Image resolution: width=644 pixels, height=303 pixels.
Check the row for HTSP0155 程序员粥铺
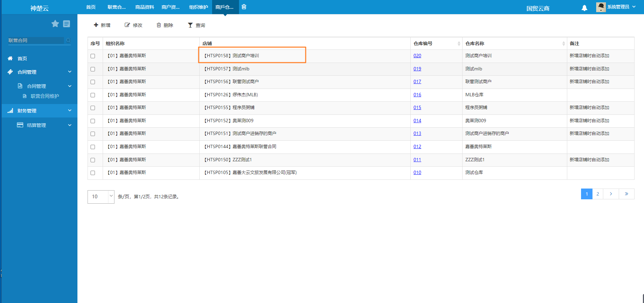click(x=93, y=108)
